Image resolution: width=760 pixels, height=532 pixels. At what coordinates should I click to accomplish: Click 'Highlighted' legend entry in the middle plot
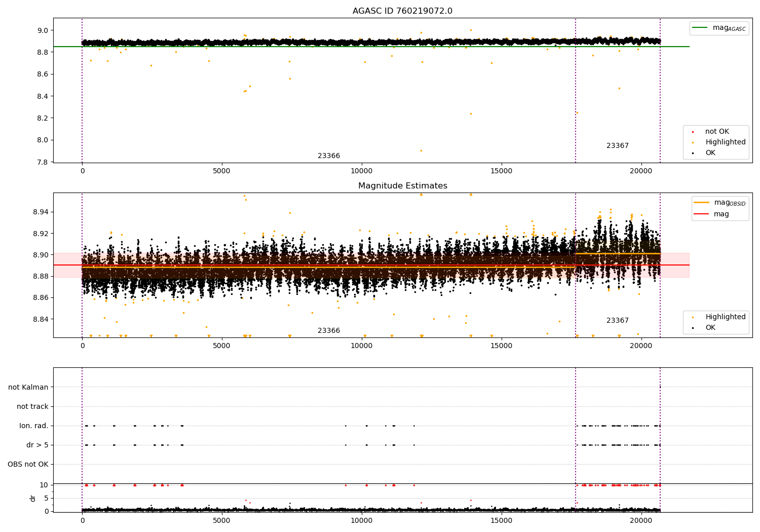pyautogui.click(x=726, y=317)
